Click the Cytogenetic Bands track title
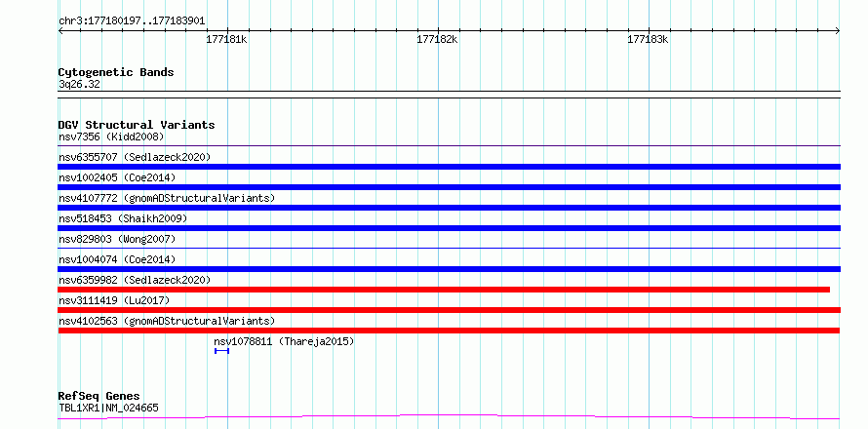Viewport: 868px width, 429px height. pos(116,72)
